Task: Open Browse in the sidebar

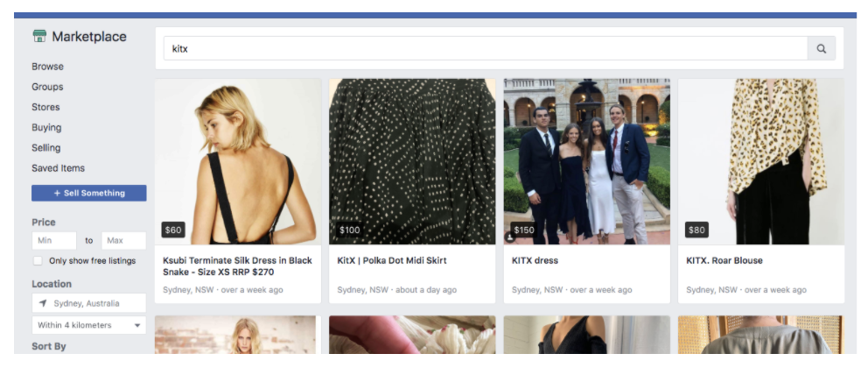Action: point(47,67)
